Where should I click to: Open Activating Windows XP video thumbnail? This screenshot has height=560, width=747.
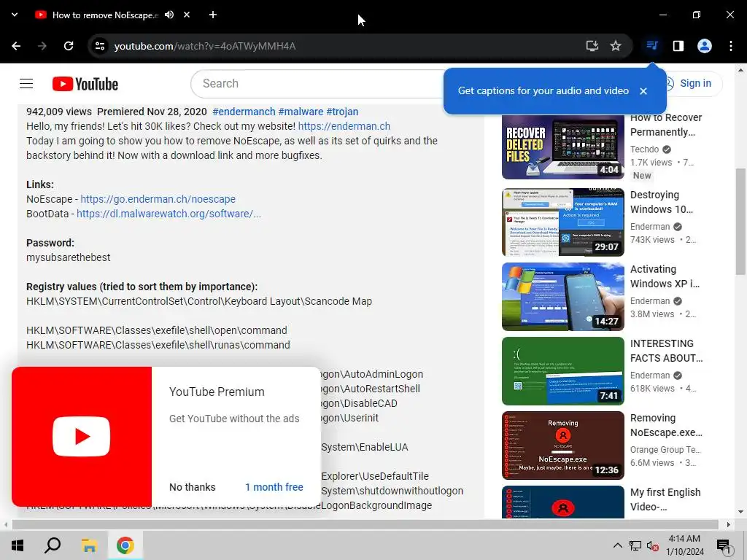562,297
